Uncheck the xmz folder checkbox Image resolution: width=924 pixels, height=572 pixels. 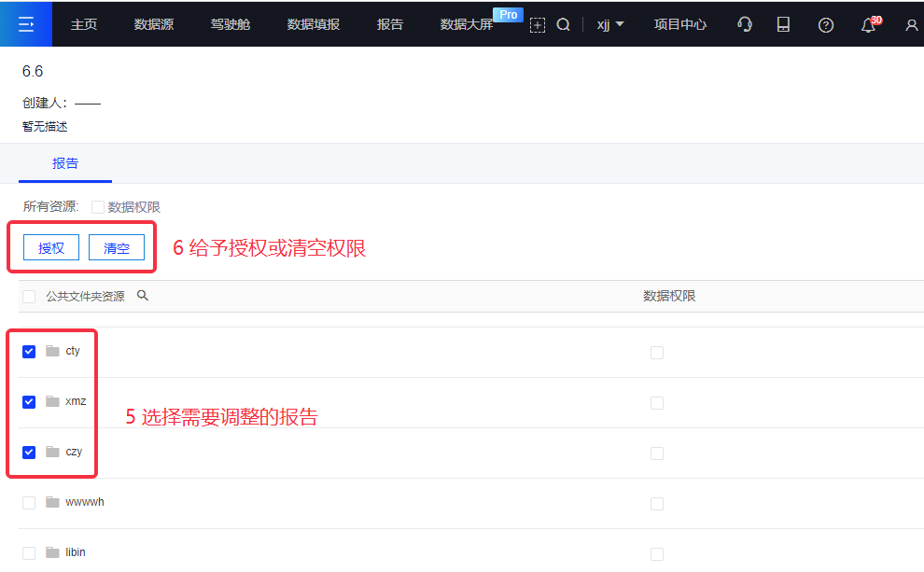[x=29, y=402]
